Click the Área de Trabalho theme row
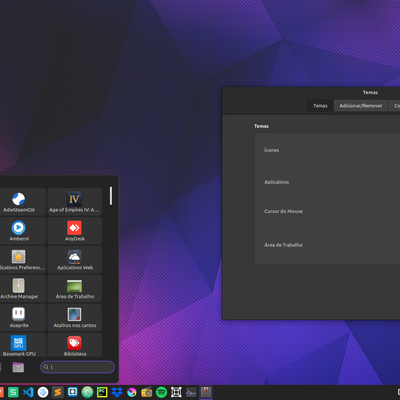The width and height of the screenshot is (400, 400). pos(327,245)
